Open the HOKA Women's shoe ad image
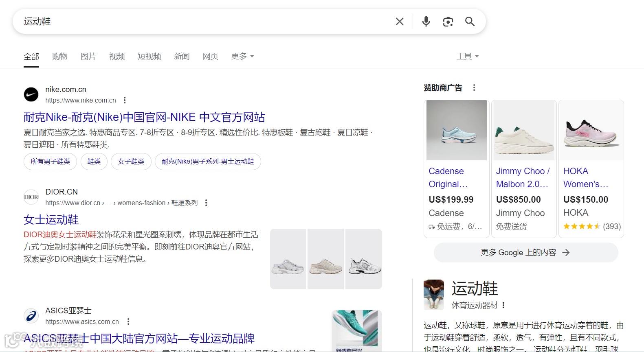Image resolution: width=644 pixels, height=352 pixels. tap(591, 130)
